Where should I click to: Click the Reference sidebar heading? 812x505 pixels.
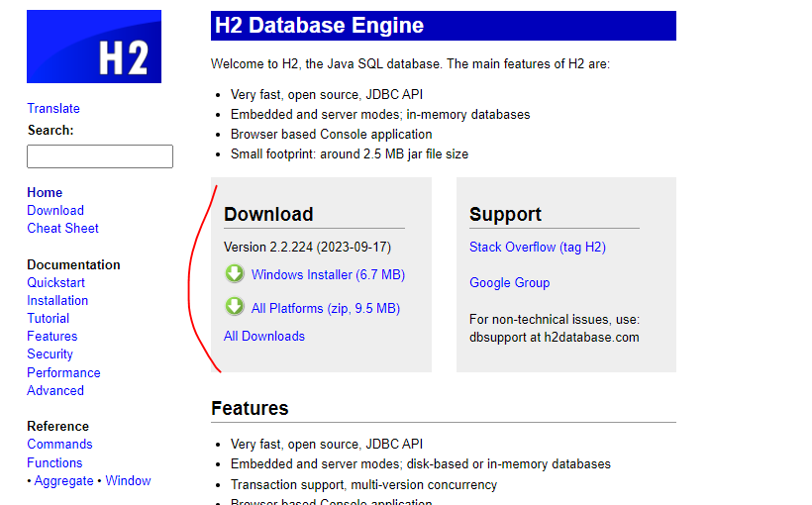click(58, 426)
